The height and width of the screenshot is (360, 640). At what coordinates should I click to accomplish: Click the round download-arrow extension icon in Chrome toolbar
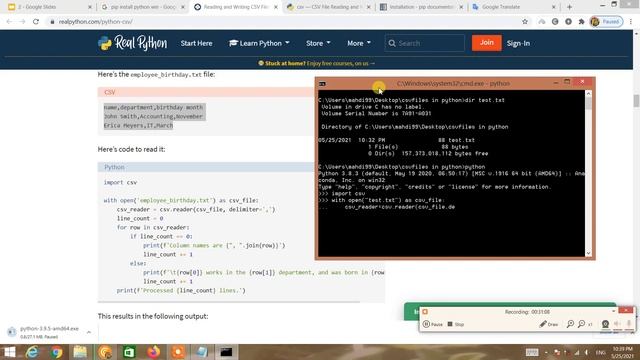click(x=568, y=22)
